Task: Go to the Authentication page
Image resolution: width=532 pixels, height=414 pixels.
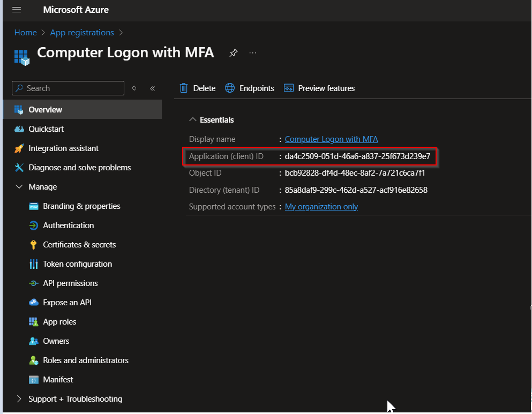Action: pos(68,225)
